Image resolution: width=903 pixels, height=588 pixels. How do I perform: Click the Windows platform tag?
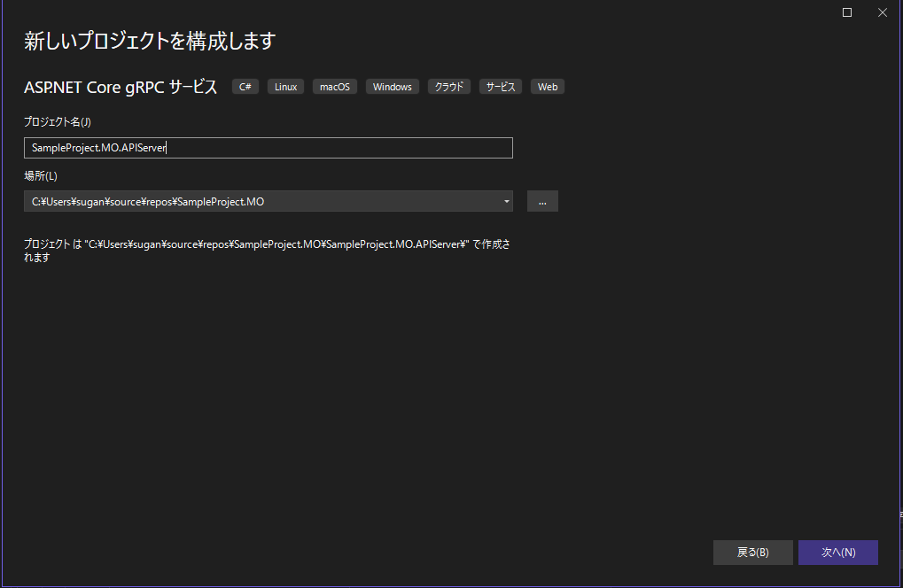[x=392, y=86]
